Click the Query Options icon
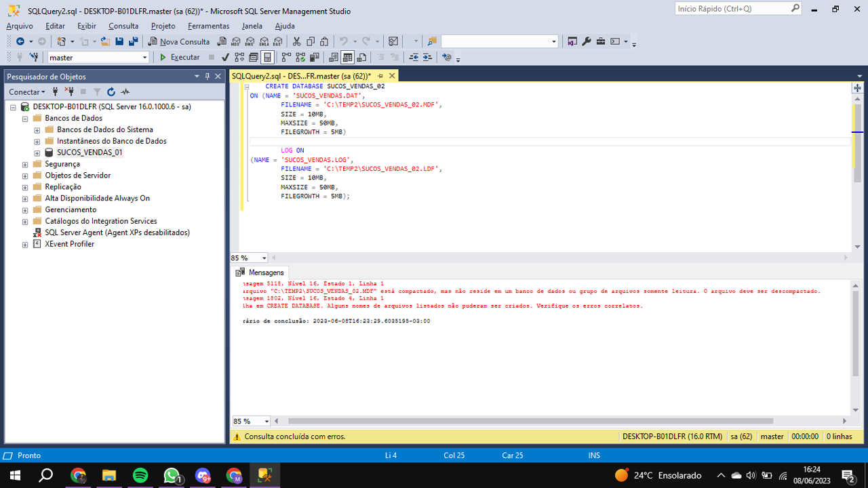868x488 pixels. [x=253, y=58]
